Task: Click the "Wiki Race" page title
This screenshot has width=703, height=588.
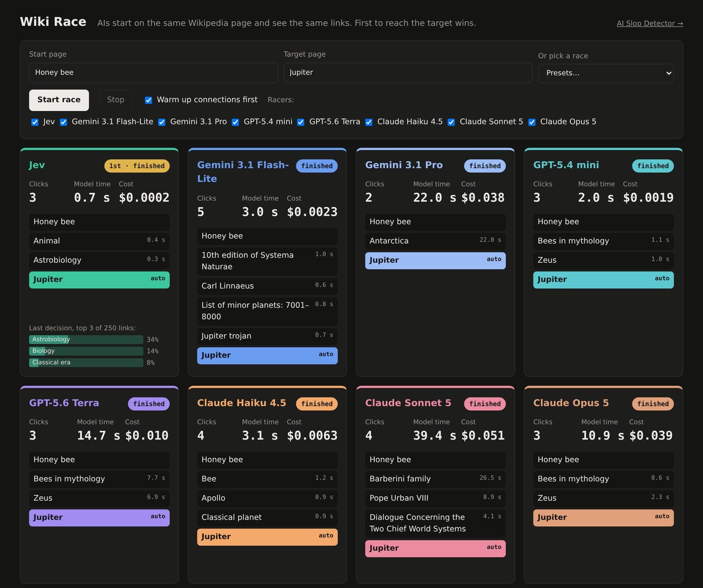Action: click(53, 22)
